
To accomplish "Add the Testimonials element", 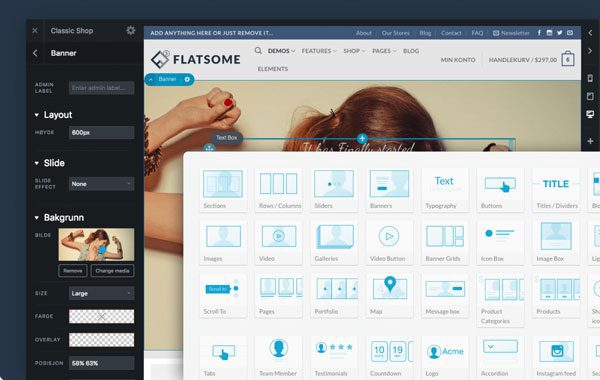I will (334, 357).
